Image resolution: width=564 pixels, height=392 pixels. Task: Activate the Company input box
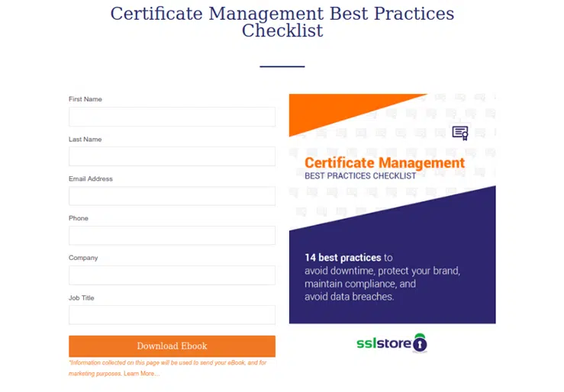pyautogui.click(x=172, y=275)
